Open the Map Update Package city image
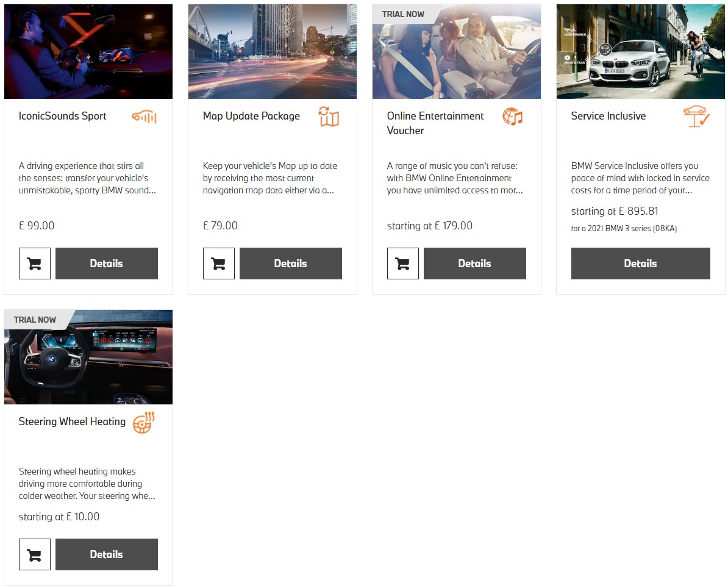Viewport: 728px width, 588px height. click(273, 52)
